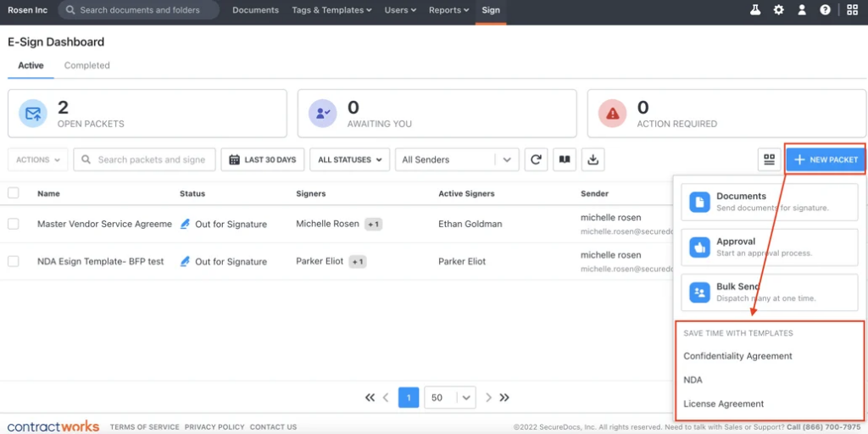Click the pen icon on the NDA Esign row
The width and height of the screenshot is (868, 434).
tap(185, 261)
